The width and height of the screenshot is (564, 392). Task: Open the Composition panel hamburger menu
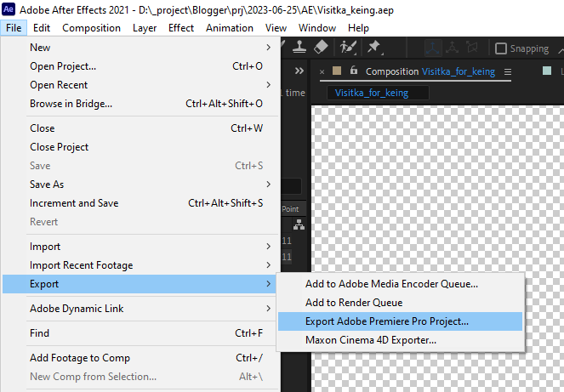tap(508, 72)
